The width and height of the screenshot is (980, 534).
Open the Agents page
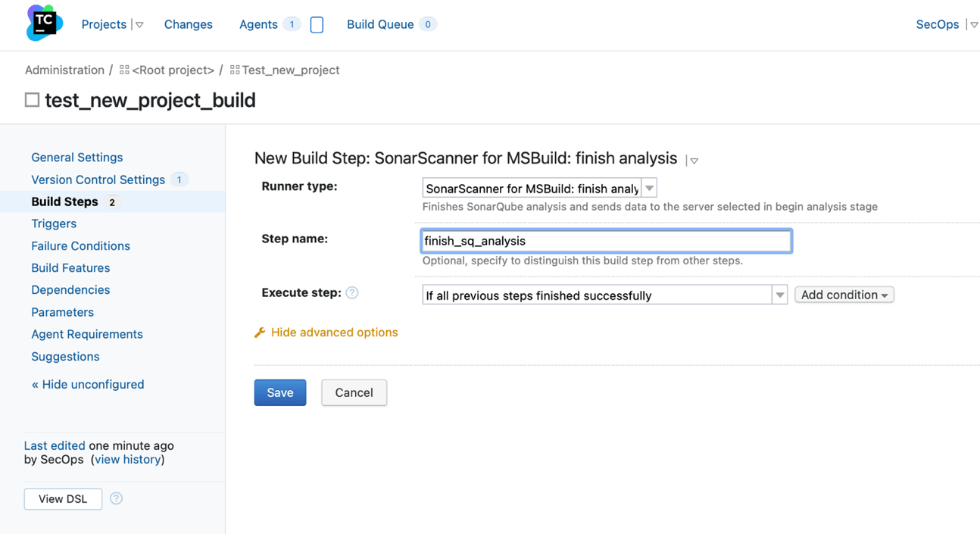258,24
